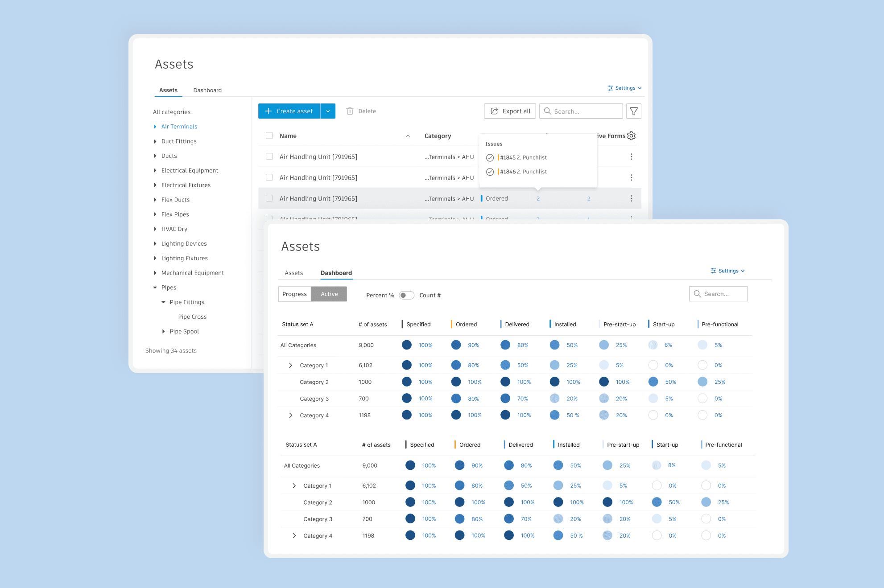Screen dimensions: 884x588
Task: Click search magnifier in Assets list window
Action: pos(547,111)
